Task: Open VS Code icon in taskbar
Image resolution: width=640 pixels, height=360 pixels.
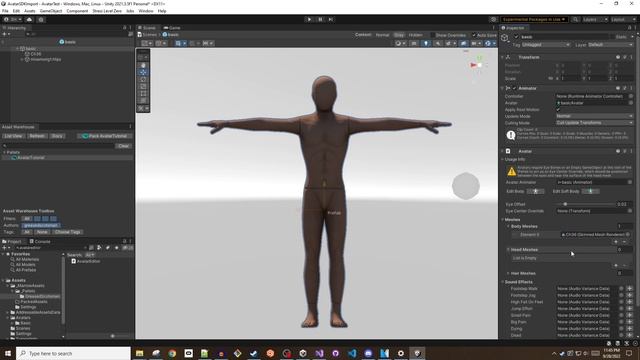Action: tap(352, 353)
